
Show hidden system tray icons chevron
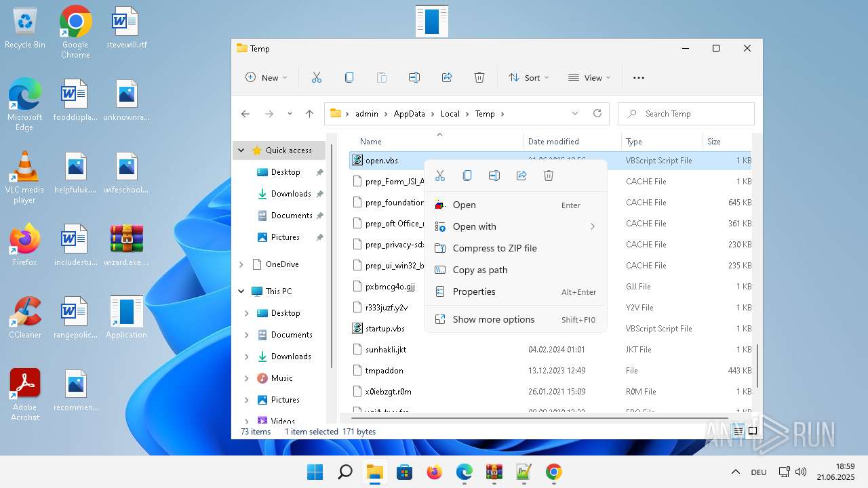pyautogui.click(x=736, y=472)
